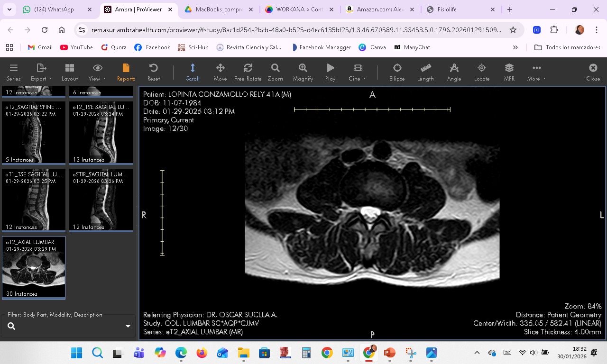Image resolution: width=607 pixels, height=364 pixels.
Task: Open File Explorer from the taskbar
Action: coord(243,353)
